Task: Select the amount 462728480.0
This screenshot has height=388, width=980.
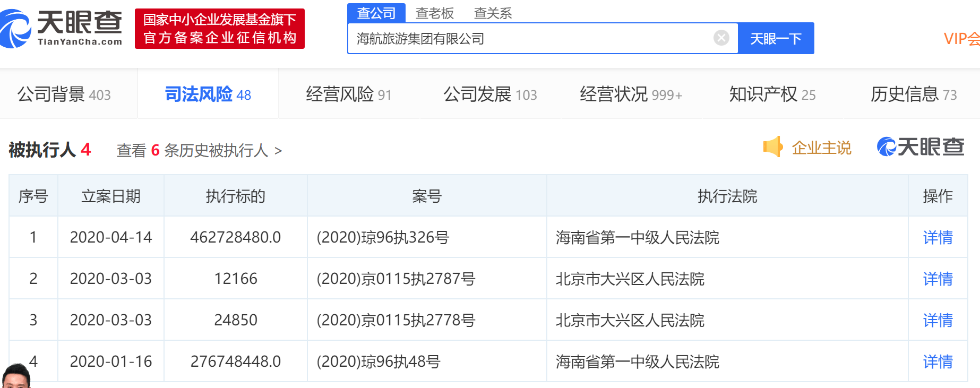Action: click(236, 237)
